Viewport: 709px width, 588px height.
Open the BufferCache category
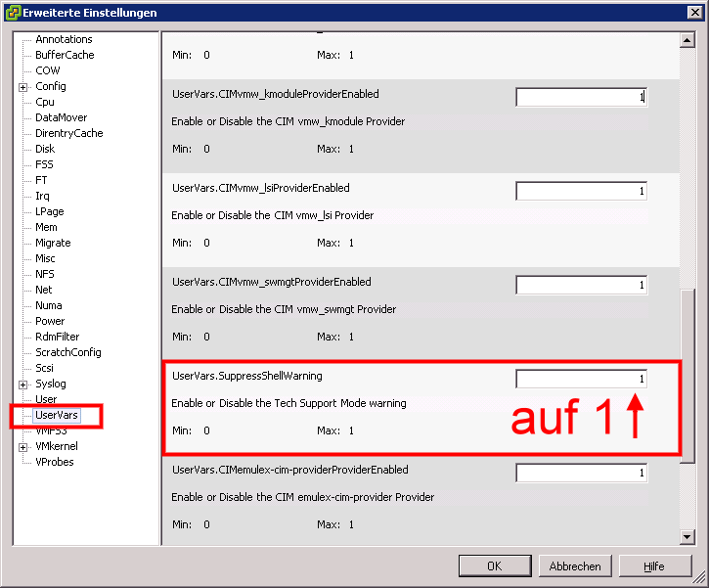click(65, 55)
